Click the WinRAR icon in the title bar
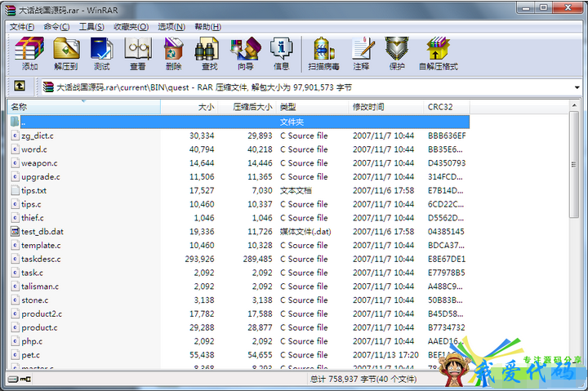The height and width of the screenshot is (391, 588). pyautogui.click(x=11, y=10)
